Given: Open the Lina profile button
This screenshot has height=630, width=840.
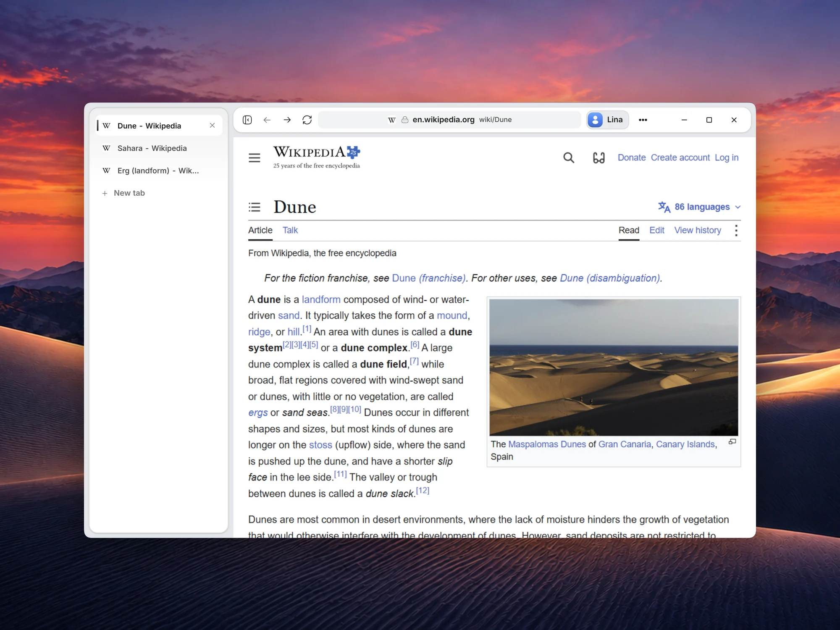Looking at the screenshot, I should coord(607,120).
